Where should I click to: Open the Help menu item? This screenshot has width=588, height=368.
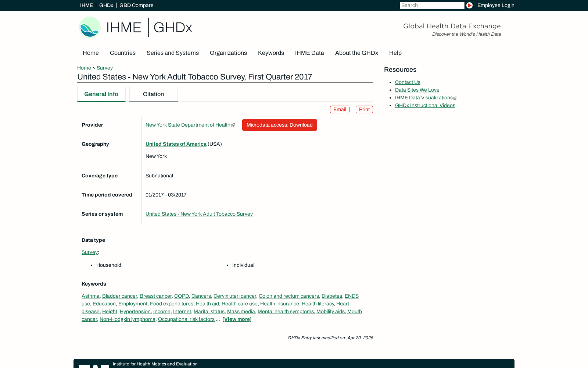tap(395, 53)
